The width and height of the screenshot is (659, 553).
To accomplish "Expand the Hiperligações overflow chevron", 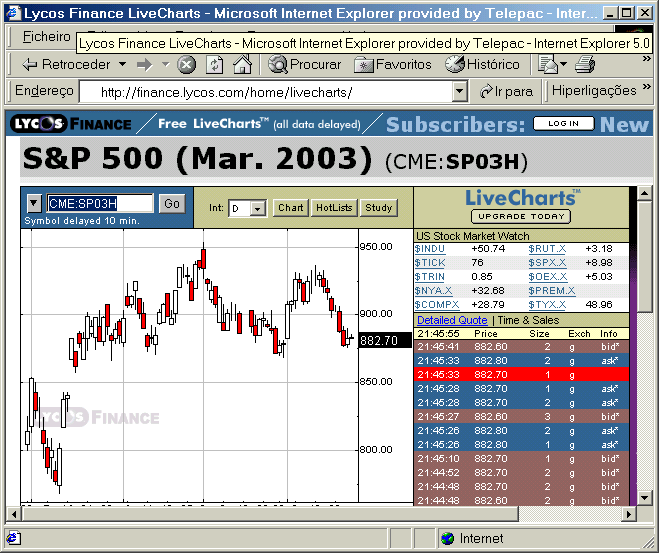I will click(646, 87).
